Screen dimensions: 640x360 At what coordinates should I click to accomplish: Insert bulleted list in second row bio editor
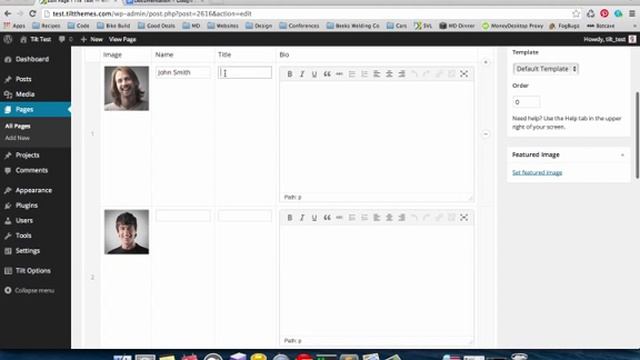(352, 218)
